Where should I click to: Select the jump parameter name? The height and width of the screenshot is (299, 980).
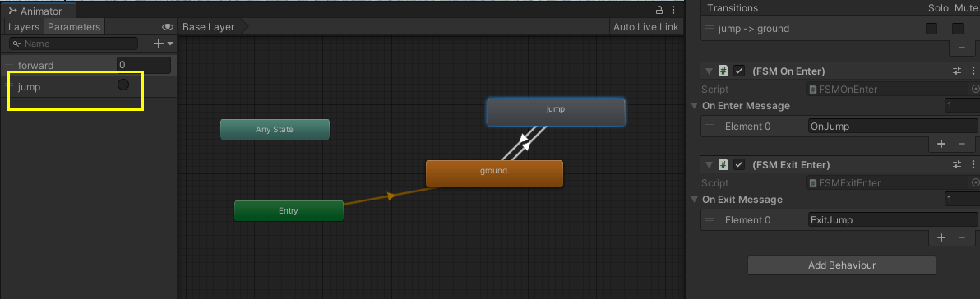30,87
